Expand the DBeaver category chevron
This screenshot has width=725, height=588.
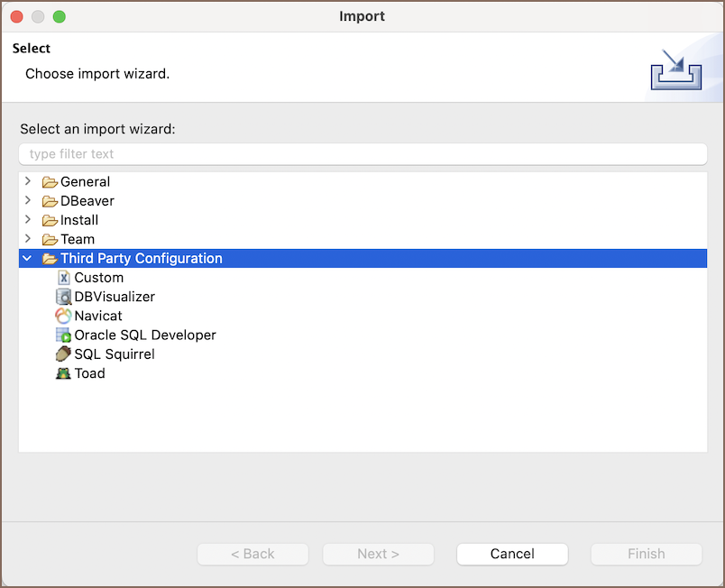(28, 200)
